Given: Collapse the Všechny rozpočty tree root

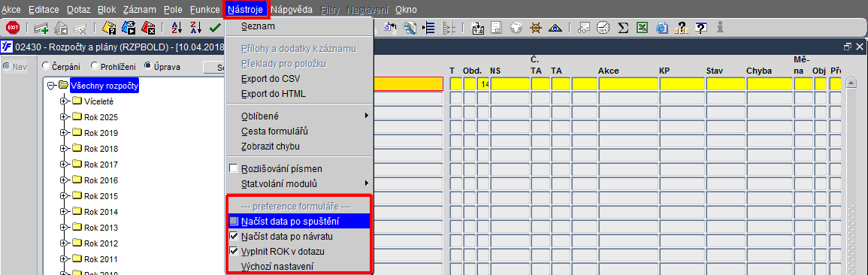Looking at the screenshot, I should [50, 86].
